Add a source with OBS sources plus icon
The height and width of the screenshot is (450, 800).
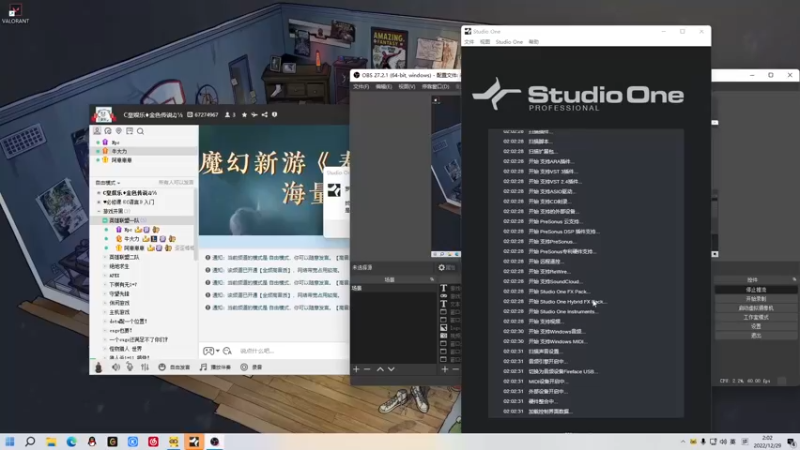click(445, 369)
